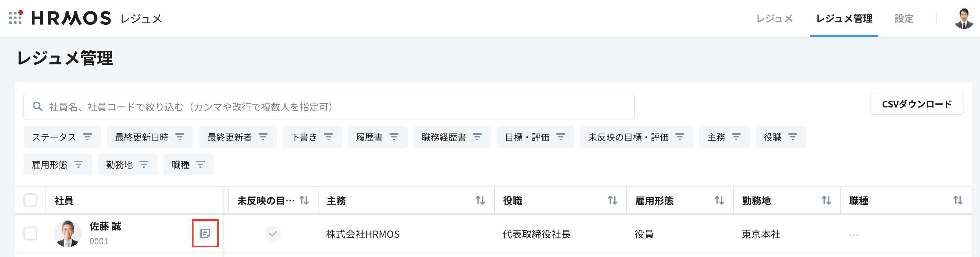Viewport: 980px width, 257px height.
Task: Expand the 最終更新日時 filter
Action: (x=149, y=137)
